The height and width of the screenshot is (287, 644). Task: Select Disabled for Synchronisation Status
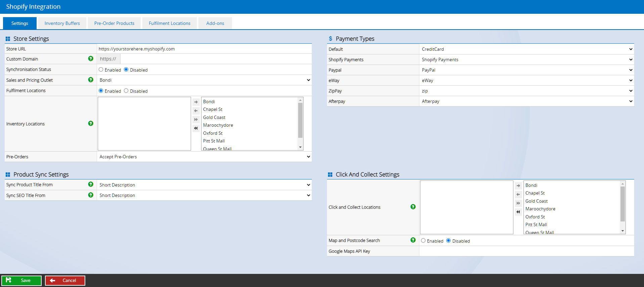[x=126, y=70]
